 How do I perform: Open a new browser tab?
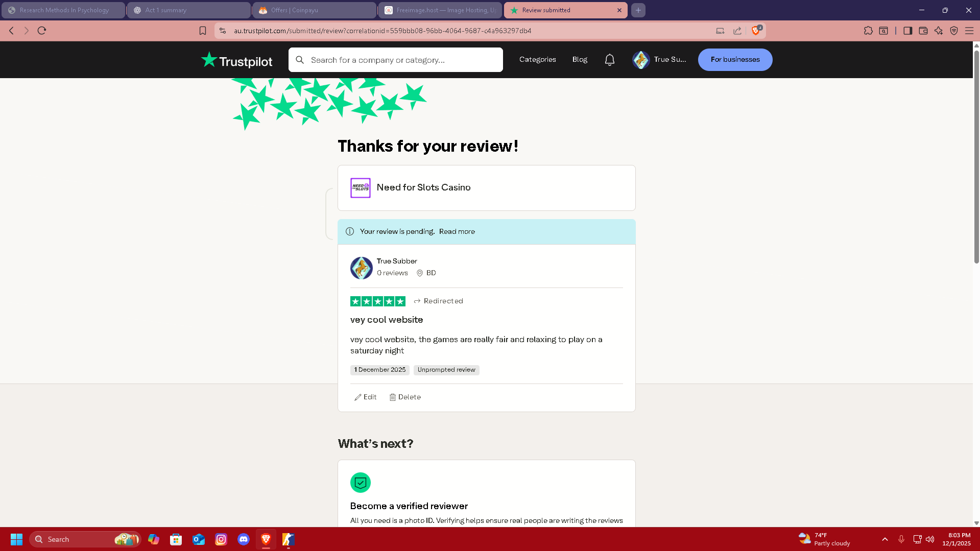tap(638, 10)
